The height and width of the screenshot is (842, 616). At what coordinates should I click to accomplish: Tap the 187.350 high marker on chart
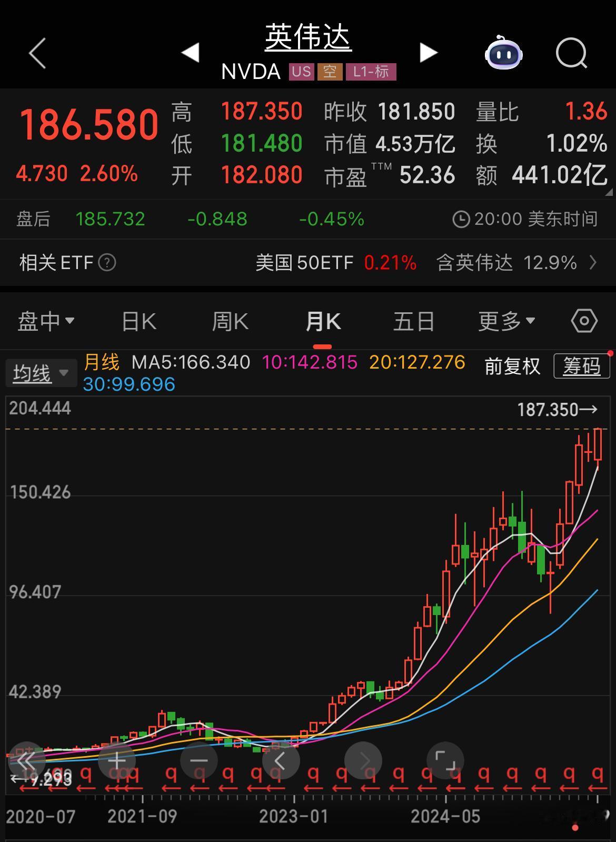click(557, 410)
